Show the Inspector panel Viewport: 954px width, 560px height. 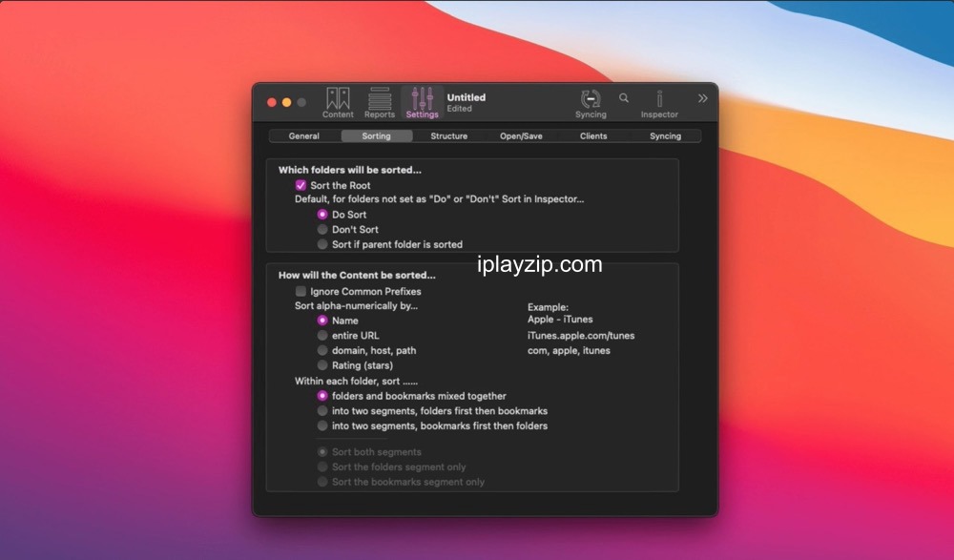tap(659, 103)
